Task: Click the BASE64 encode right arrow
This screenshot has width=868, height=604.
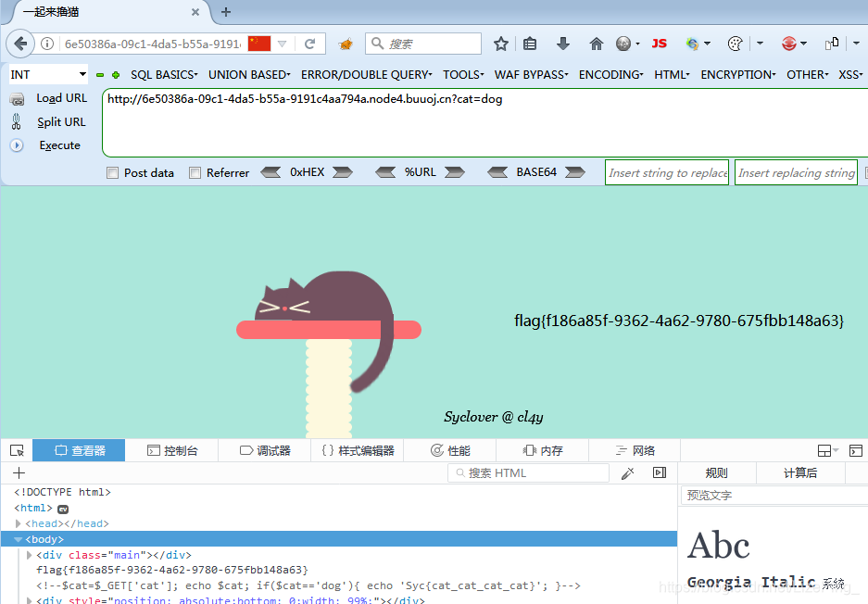Action: click(575, 172)
